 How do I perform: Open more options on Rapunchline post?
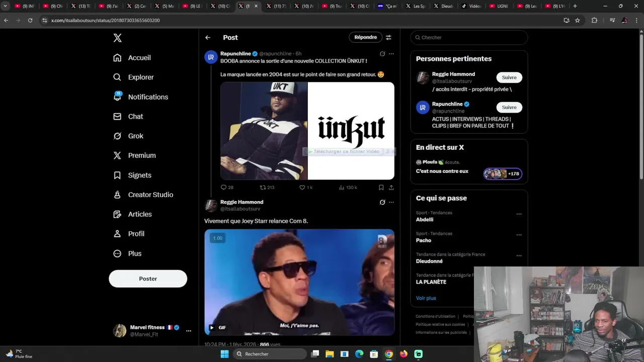tap(391, 54)
